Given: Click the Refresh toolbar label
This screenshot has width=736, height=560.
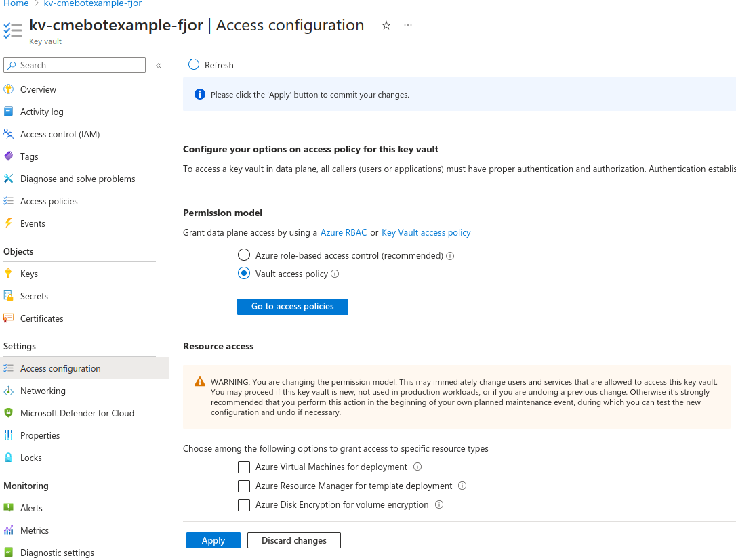Looking at the screenshot, I should click(219, 65).
